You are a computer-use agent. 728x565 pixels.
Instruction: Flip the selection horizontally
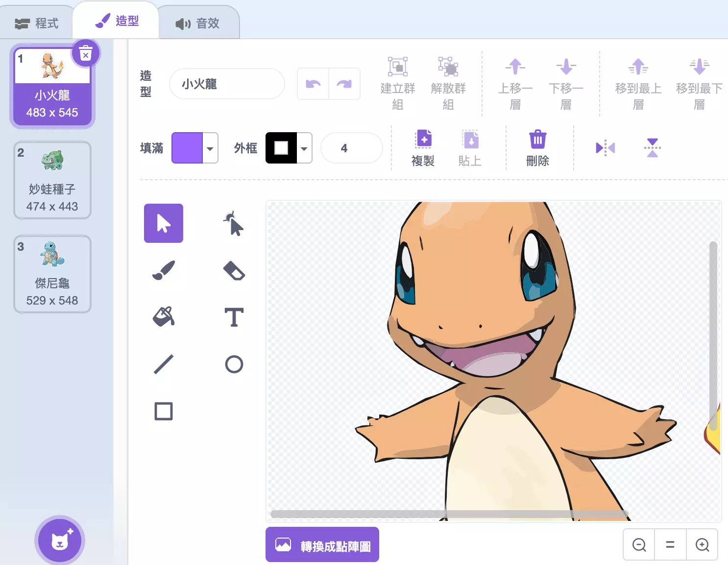tap(605, 148)
